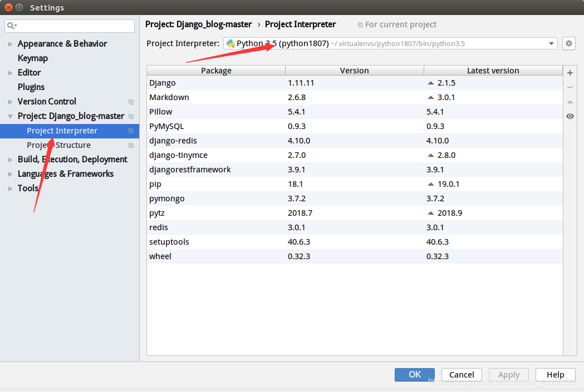Select Plugins in the settings tree
The height and width of the screenshot is (392, 584).
[31, 87]
